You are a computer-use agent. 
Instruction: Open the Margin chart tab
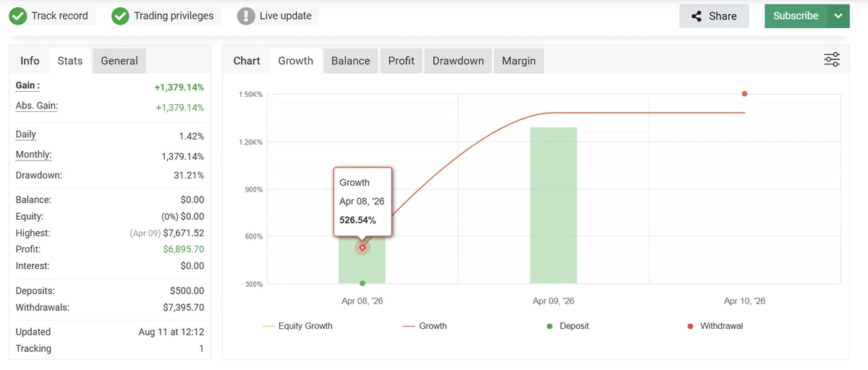519,61
